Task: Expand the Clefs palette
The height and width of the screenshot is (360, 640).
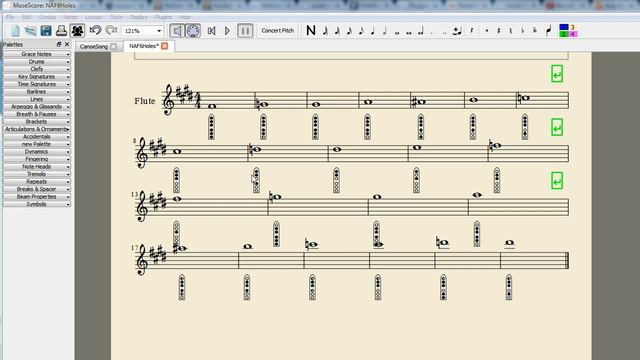Action: pyautogui.click(x=37, y=69)
